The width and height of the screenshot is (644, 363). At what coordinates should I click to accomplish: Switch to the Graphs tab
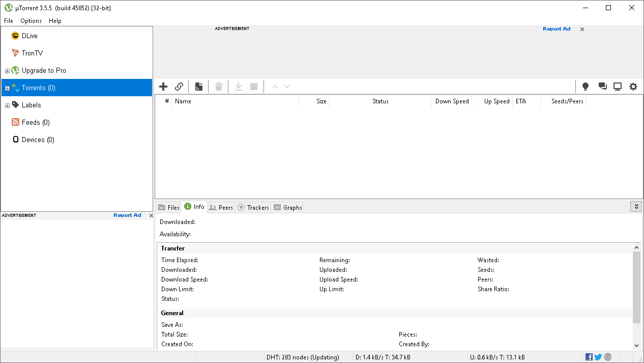pos(287,207)
